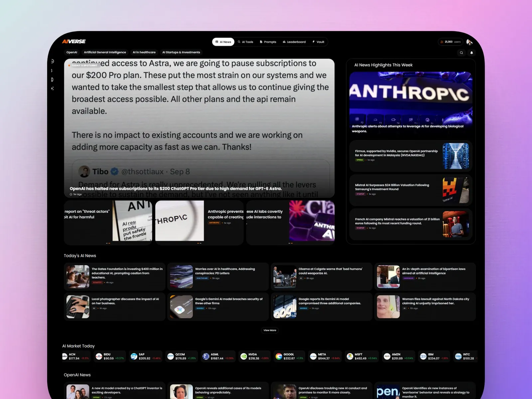Screen dimensions: 532x399
Task: Open the search icon below the user count
Action: pyautogui.click(x=461, y=53)
